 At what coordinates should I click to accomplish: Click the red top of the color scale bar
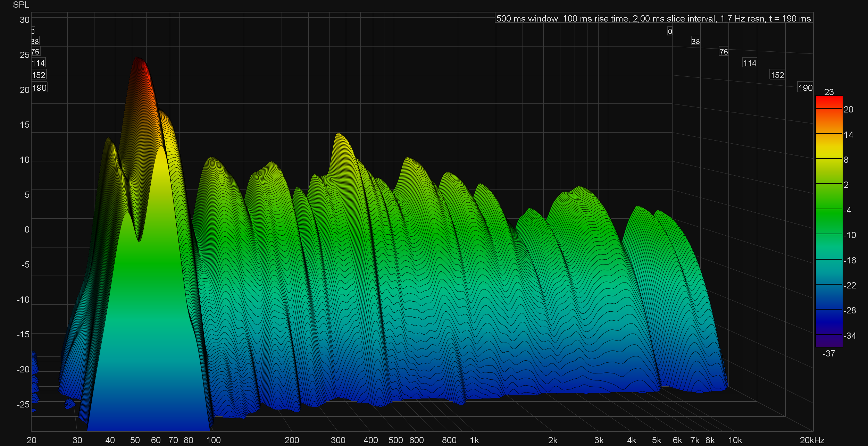(829, 102)
